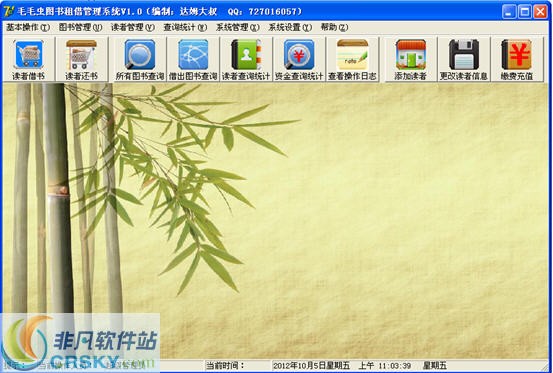Open the 读者还书 return book tool
This screenshot has height=373, width=553.
click(81, 59)
